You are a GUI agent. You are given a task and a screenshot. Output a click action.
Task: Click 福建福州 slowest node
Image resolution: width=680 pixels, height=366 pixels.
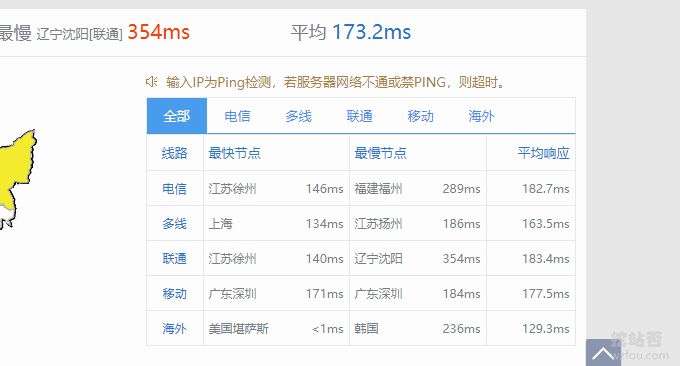pos(378,189)
